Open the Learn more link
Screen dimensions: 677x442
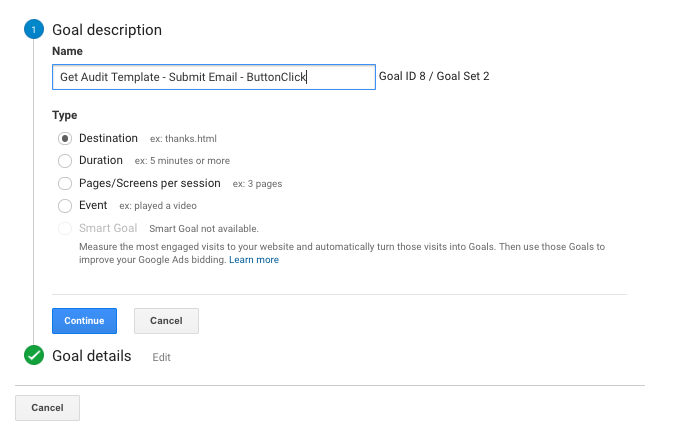pos(254,260)
